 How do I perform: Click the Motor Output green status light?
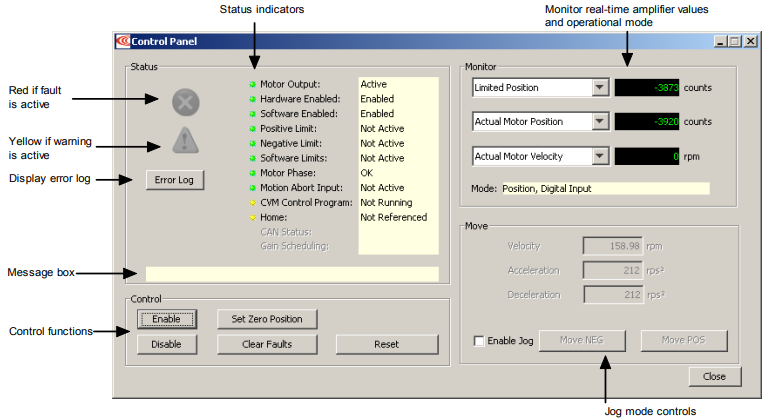pyautogui.click(x=253, y=84)
